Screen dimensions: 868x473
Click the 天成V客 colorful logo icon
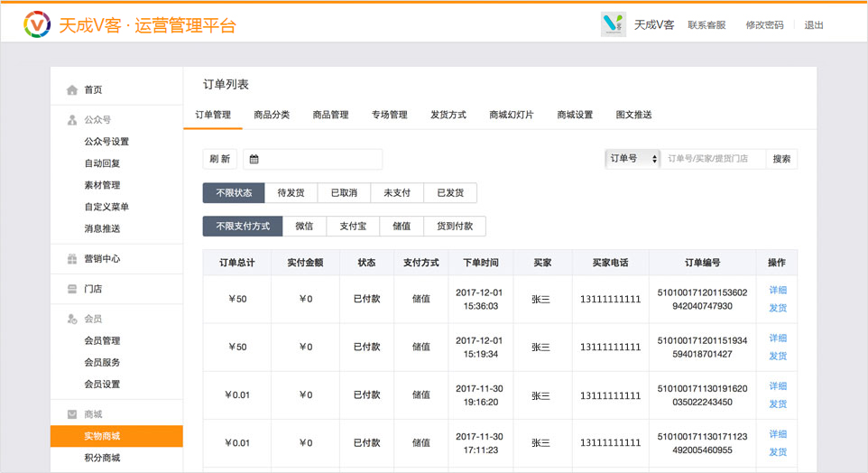click(x=37, y=25)
